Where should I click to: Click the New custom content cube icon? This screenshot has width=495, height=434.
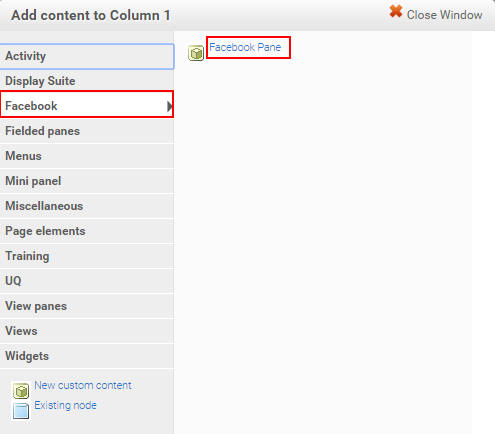[21, 391]
